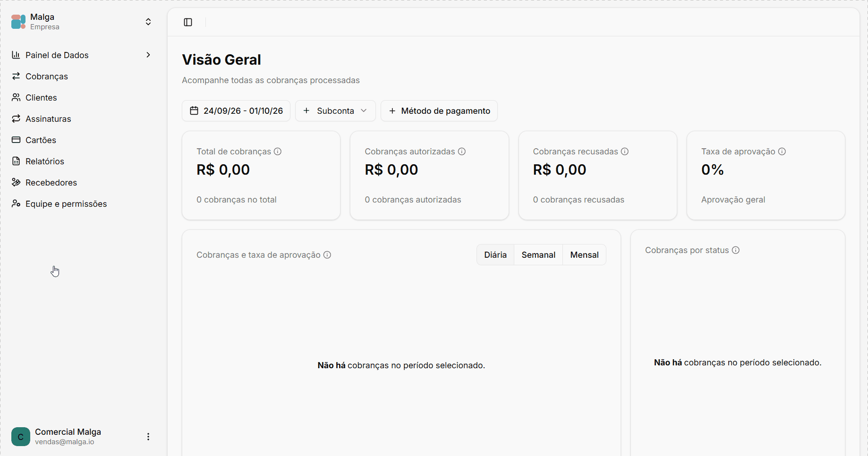Open the company switcher chevrons
This screenshot has width=868, height=456.
click(x=148, y=22)
